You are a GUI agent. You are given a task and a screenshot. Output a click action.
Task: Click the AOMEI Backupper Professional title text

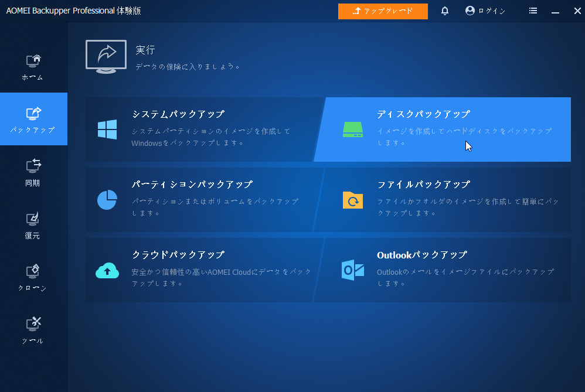click(x=73, y=11)
